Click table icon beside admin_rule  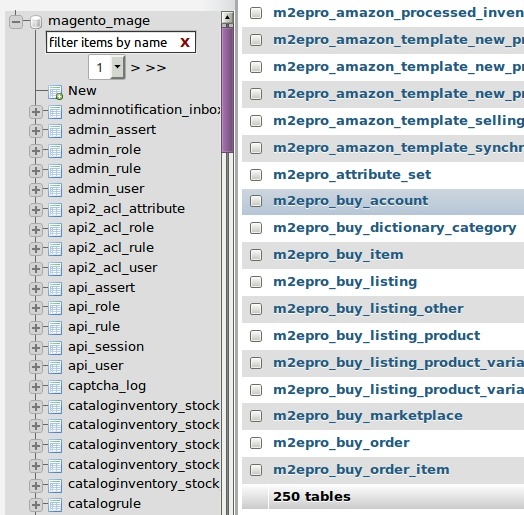[55, 170]
